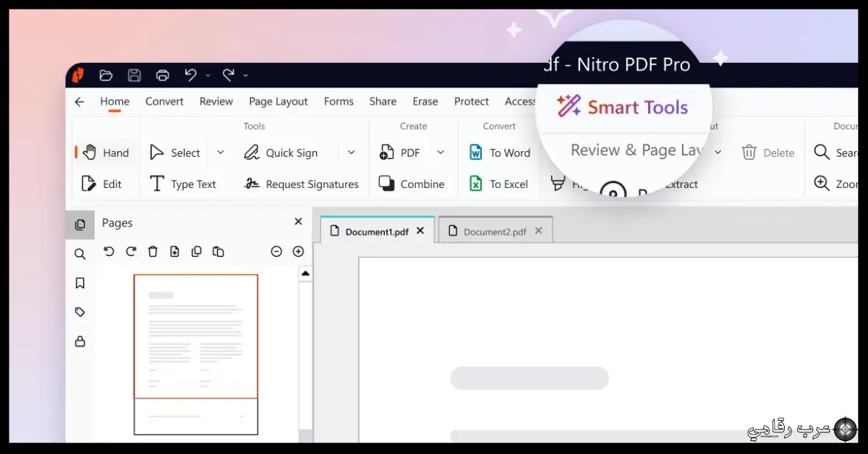Open the Protect ribbon tab
Screen dimensions: 868x454
[x=472, y=101]
